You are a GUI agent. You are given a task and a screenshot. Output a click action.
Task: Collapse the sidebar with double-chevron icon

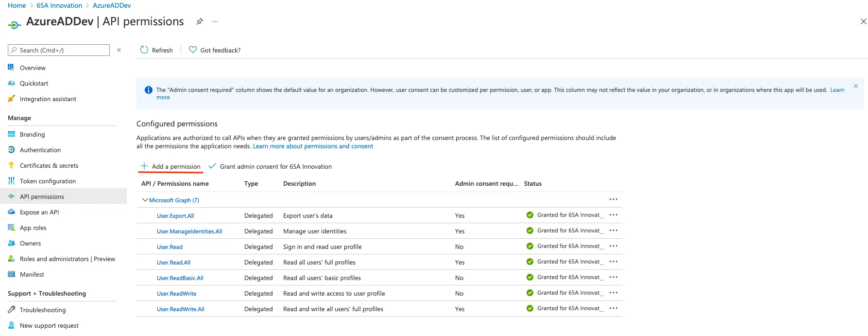pyautogui.click(x=119, y=50)
